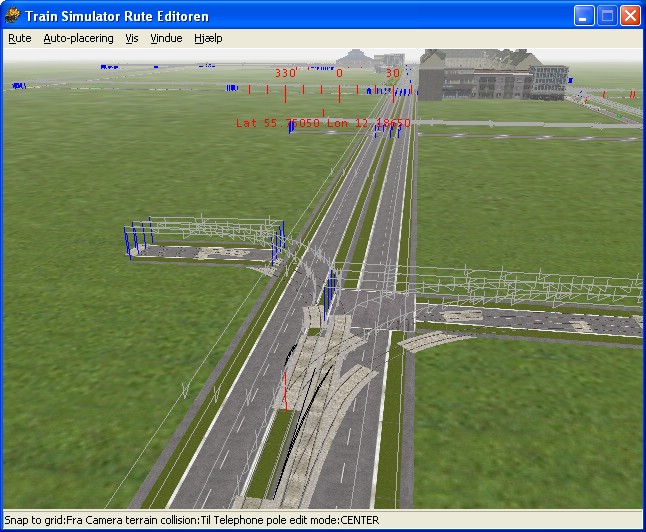The width and height of the screenshot is (646, 532).
Task: Minimize the Rute Editoren window
Action: (x=584, y=16)
